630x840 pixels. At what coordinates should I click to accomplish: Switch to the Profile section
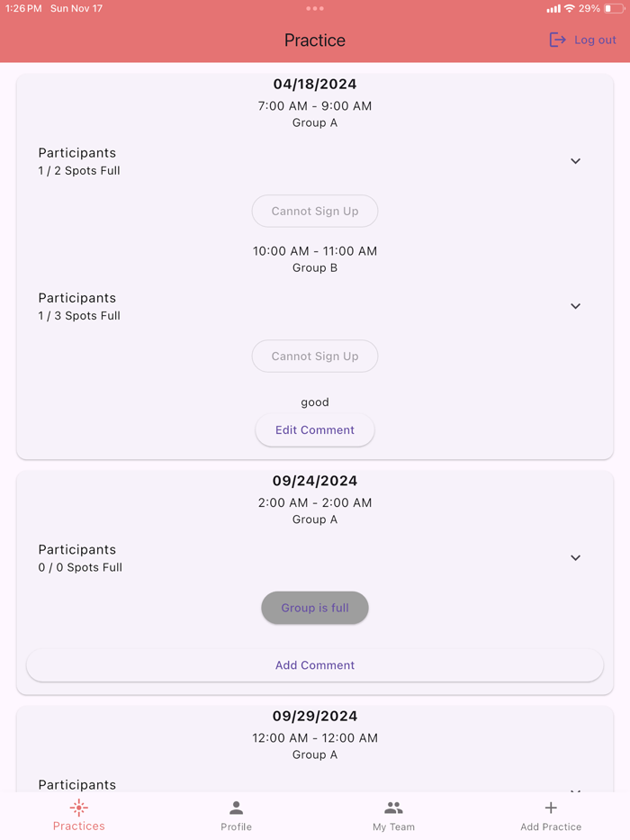pos(236,815)
